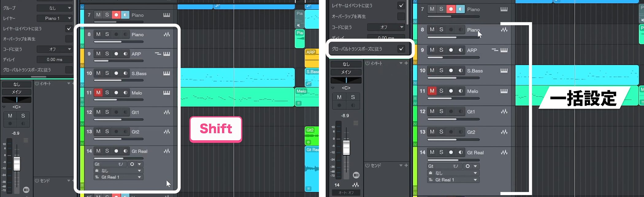Open the レイヤー dropdown showing Piano 1

click(x=55, y=18)
